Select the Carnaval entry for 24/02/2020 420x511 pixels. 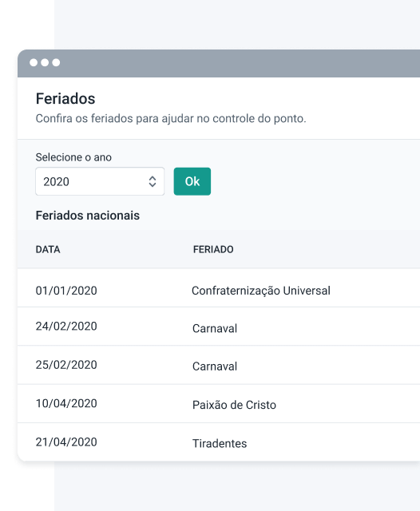pos(215,328)
